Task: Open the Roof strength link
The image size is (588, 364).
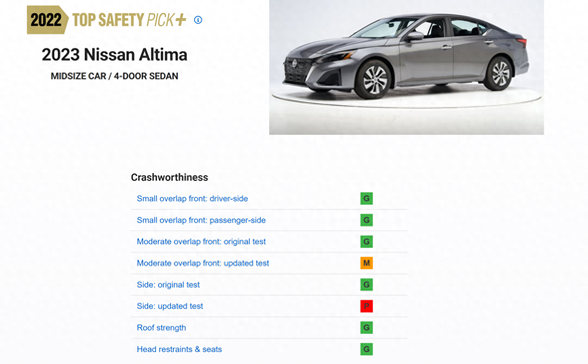Action: 161,328
